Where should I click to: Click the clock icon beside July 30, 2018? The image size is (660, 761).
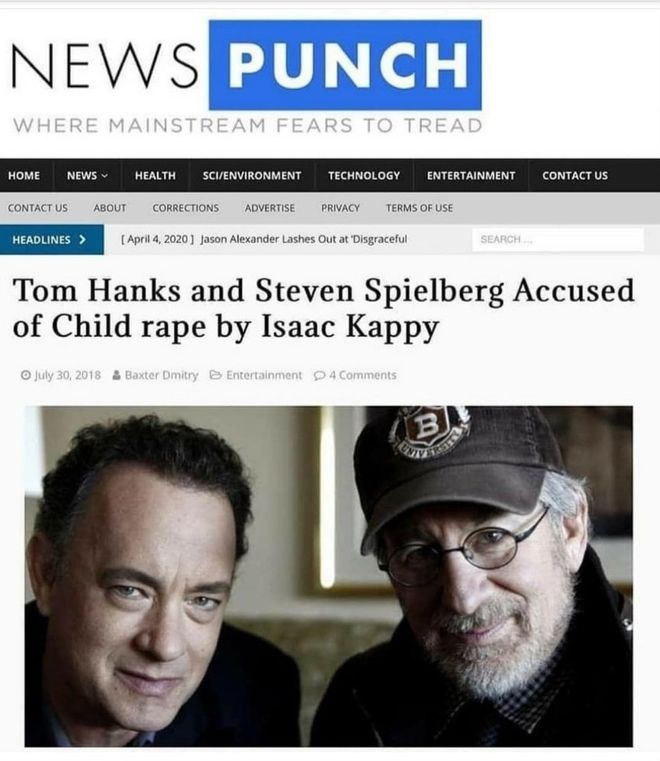[x=26, y=375]
